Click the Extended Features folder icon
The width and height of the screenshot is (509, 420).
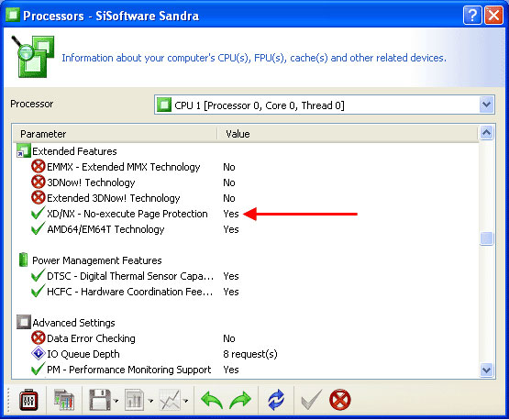coord(24,151)
